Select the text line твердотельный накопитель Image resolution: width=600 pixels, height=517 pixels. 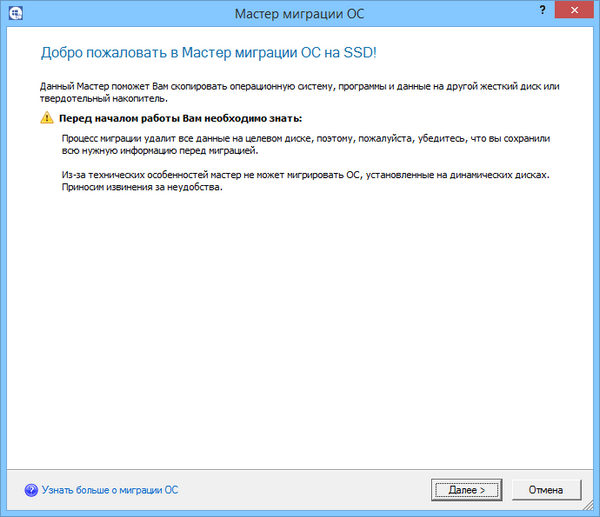coord(96,99)
